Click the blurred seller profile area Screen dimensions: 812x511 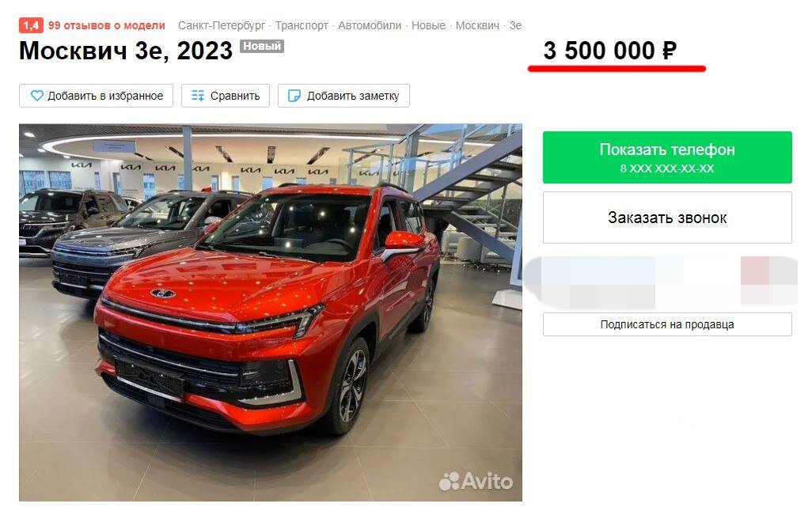click(x=660, y=281)
